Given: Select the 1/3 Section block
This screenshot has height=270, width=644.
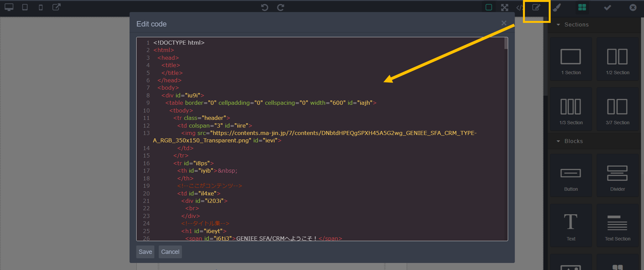Looking at the screenshot, I should [x=571, y=110].
